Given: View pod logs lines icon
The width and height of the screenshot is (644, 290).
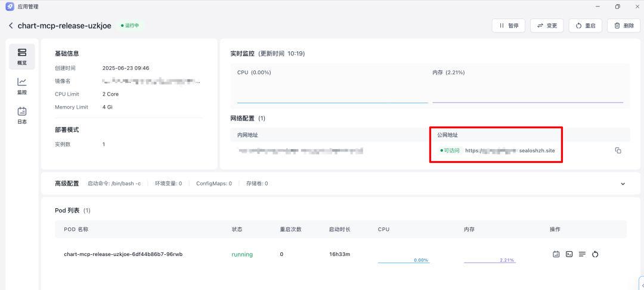Looking at the screenshot, I should [x=582, y=254].
